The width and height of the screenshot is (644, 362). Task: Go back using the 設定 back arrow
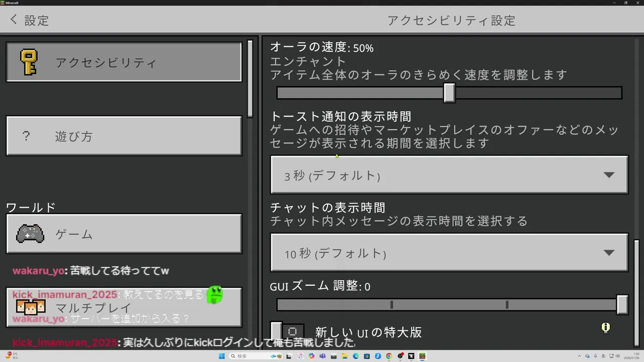(14, 20)
